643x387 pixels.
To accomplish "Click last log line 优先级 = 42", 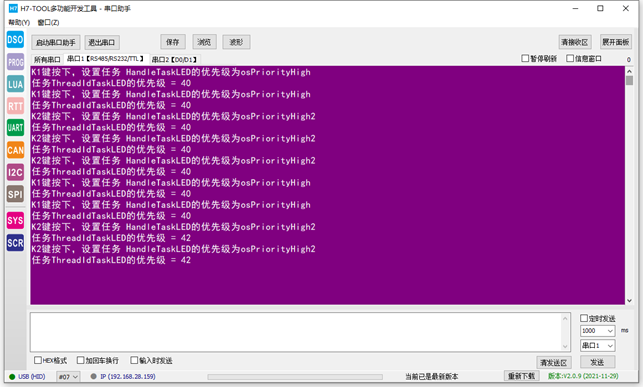I will click(x=111, y=260).
